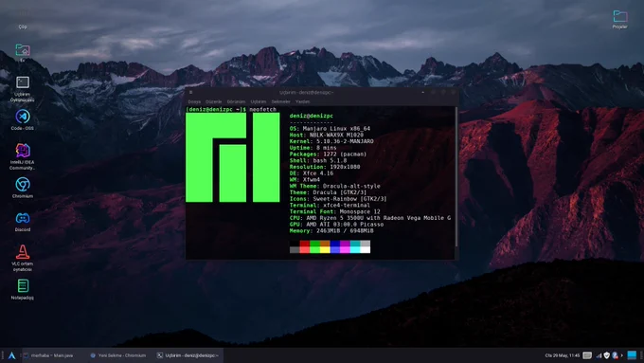644x363 pixels.
Task: Click the blue color block in neofetch
Action: click(x=334, y=244)
